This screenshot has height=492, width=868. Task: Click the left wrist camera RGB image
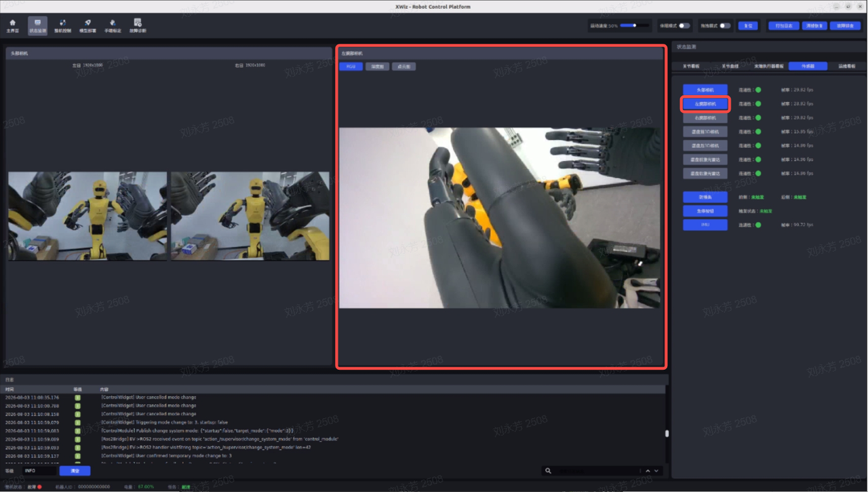(x=500, y=218)
